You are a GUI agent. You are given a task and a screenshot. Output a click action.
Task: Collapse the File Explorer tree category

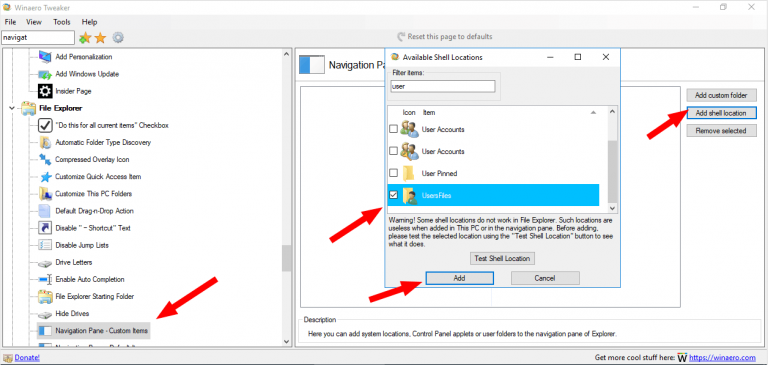[x=12, y=108]
